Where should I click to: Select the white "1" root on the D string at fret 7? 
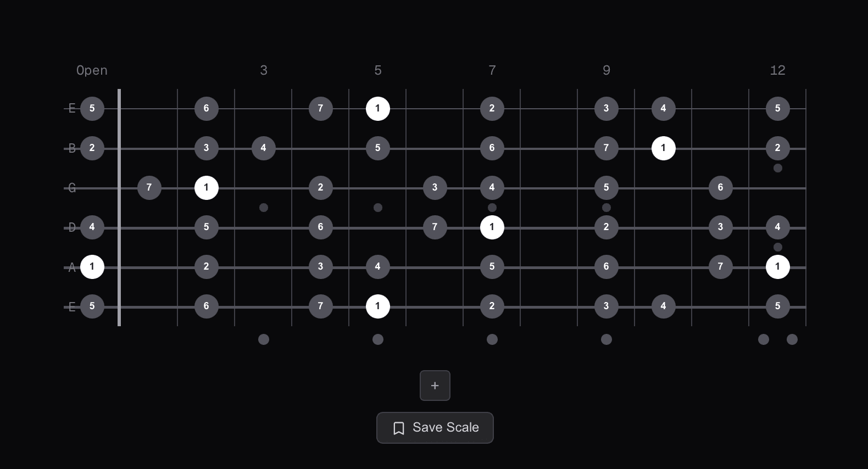[x=492, y=227]
